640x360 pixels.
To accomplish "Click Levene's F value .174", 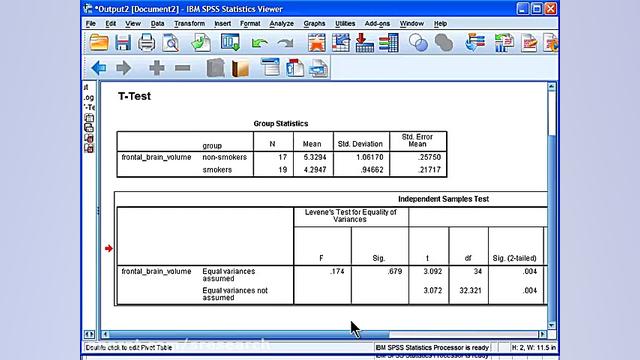I will point(337,271).
